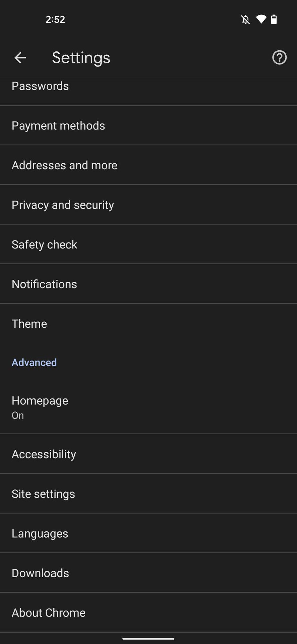Go to Site settings
The image size is (297, 644).
click(43, 494)
